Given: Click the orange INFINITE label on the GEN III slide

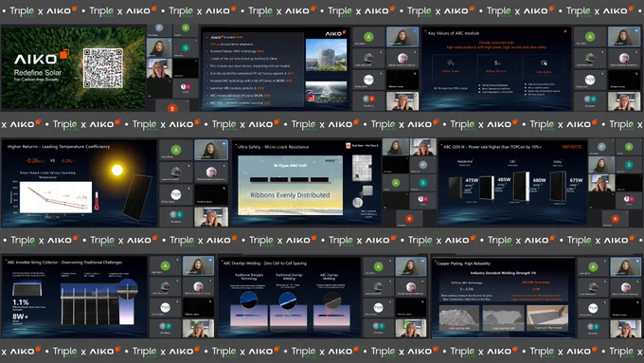Looking at the screenshot, I should [572, 147].
